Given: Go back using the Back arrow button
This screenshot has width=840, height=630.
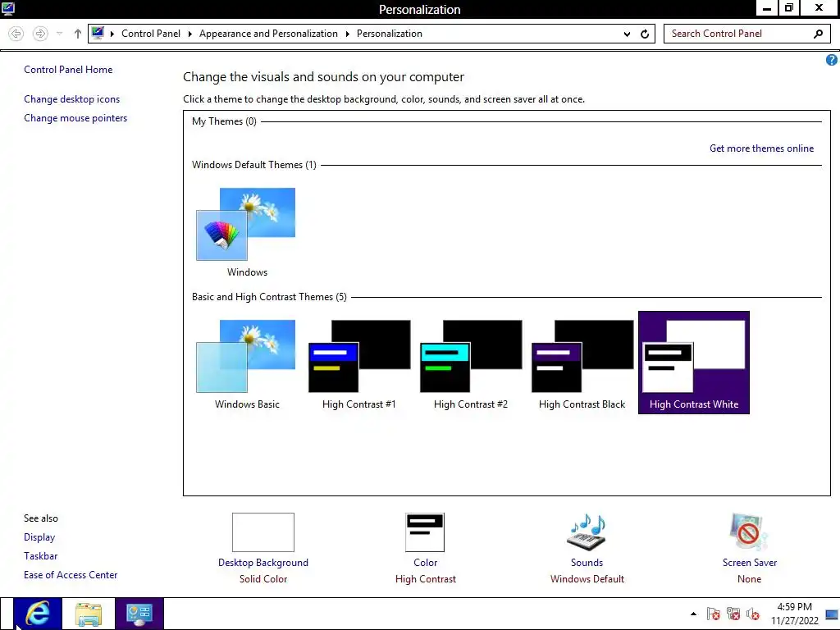Looking at the screenshot, I should click(x=16, y=34).
